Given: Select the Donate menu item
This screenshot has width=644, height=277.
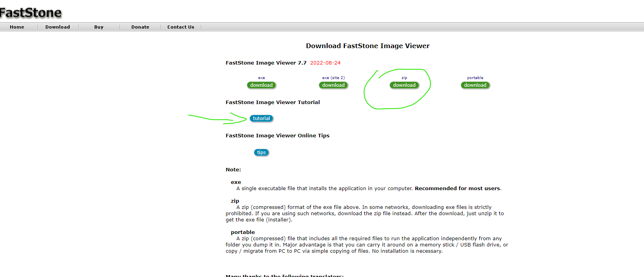Looking at the screenshot, I should pos(140,27).
